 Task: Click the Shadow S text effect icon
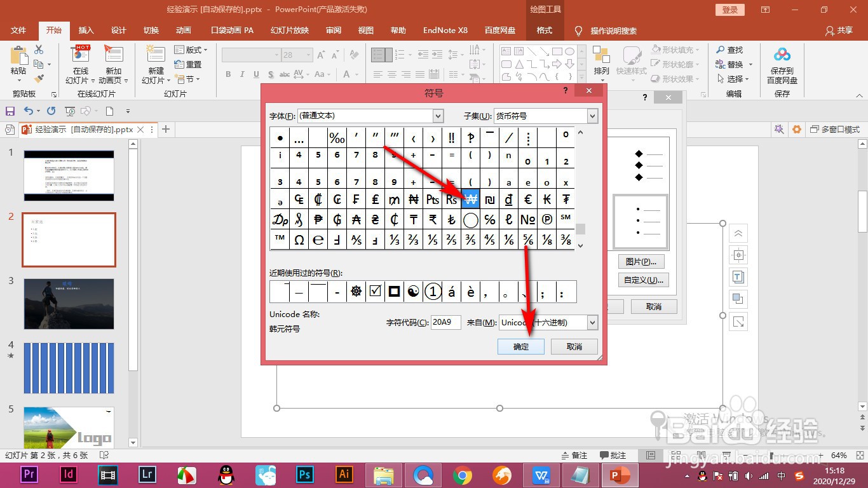(271, 74)
